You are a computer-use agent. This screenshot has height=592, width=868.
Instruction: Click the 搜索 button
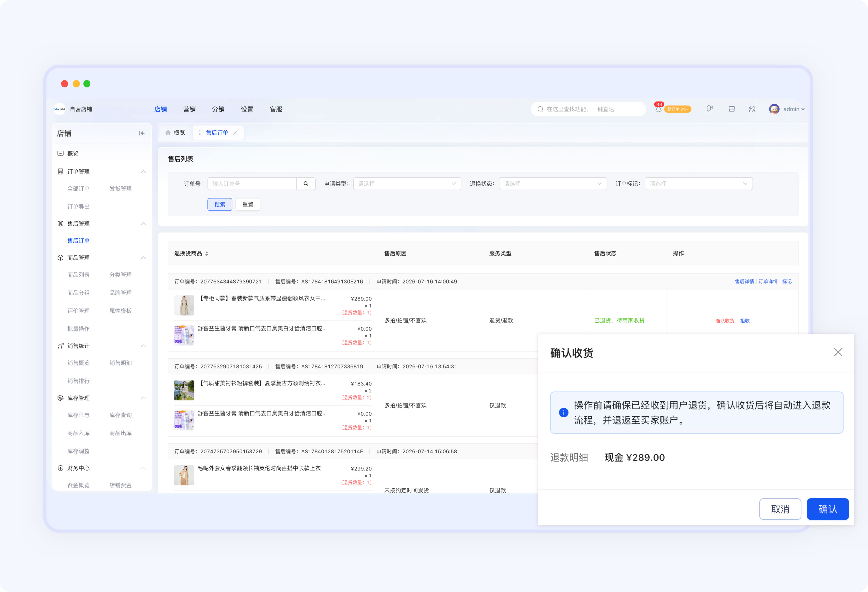[x=220, y=204]
